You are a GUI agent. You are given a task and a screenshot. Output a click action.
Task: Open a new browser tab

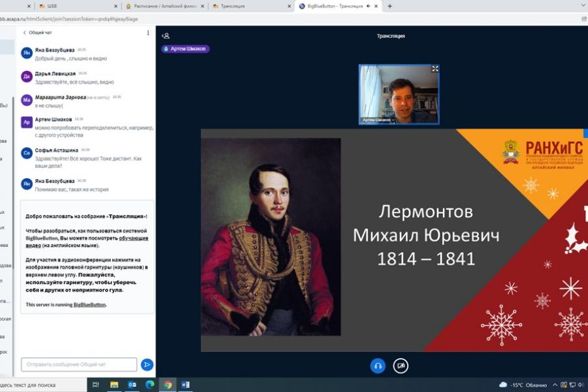pyautogui.click(x=389, y=6)
